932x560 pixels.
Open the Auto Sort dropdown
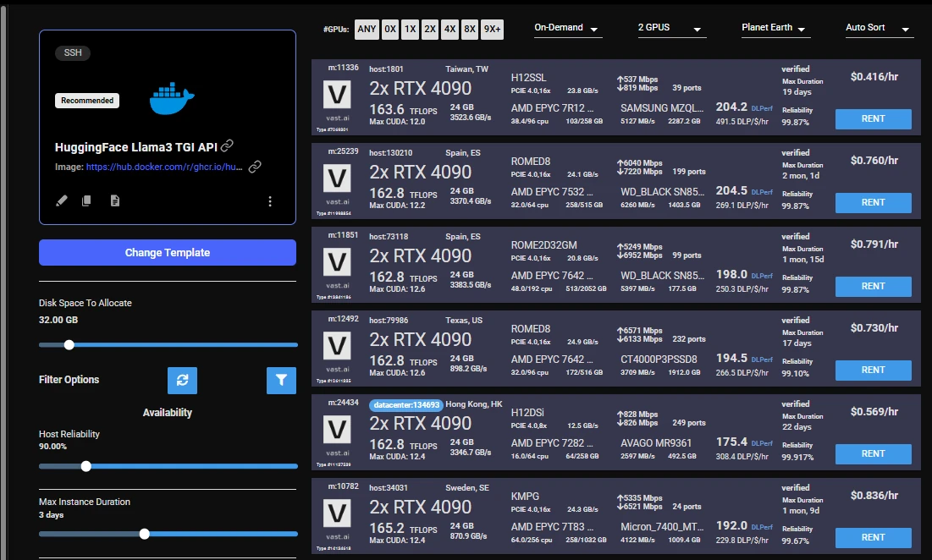pyautogui.click(x=880, y=28)
